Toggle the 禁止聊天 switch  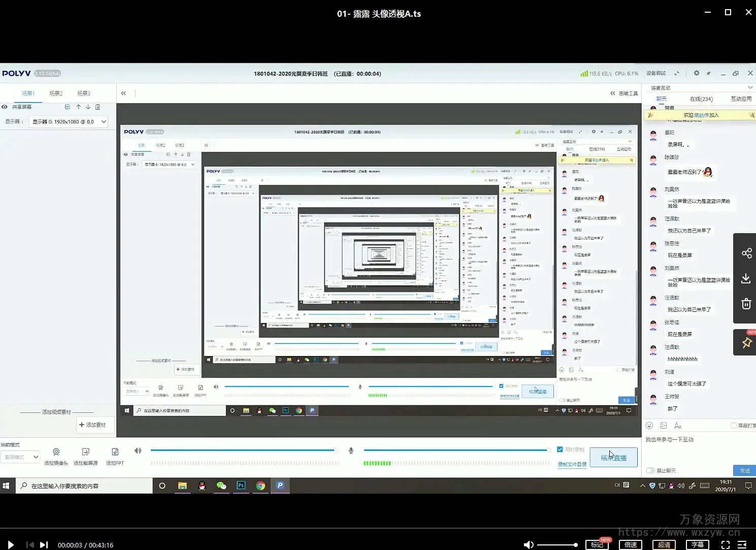click(650, 471)
